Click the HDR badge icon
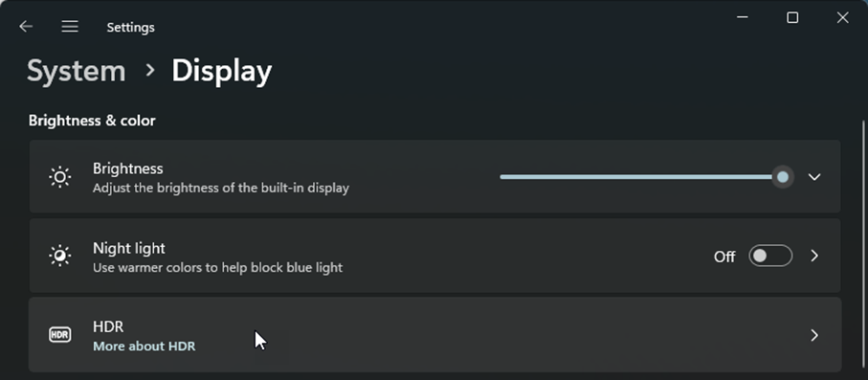Screen dimensions: 868x380 point(59,335)
